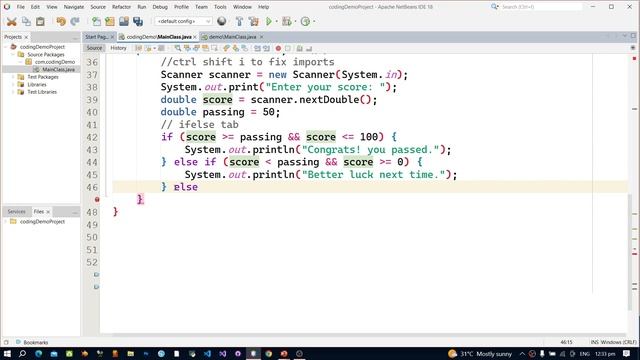Click line number 42 in the gutter
640x360 pixels.
click(x=92, y=138)
